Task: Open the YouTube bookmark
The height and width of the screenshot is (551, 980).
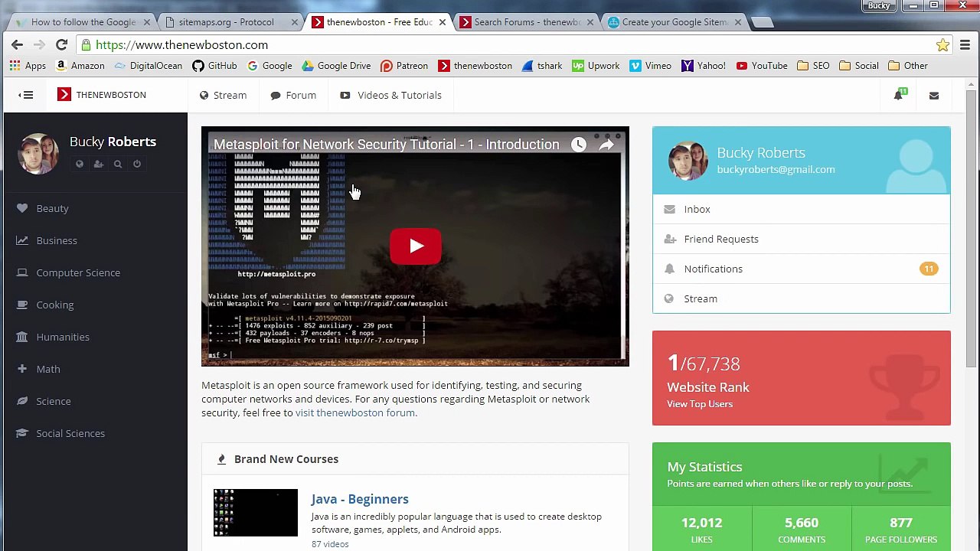Action: pos(762,66)
